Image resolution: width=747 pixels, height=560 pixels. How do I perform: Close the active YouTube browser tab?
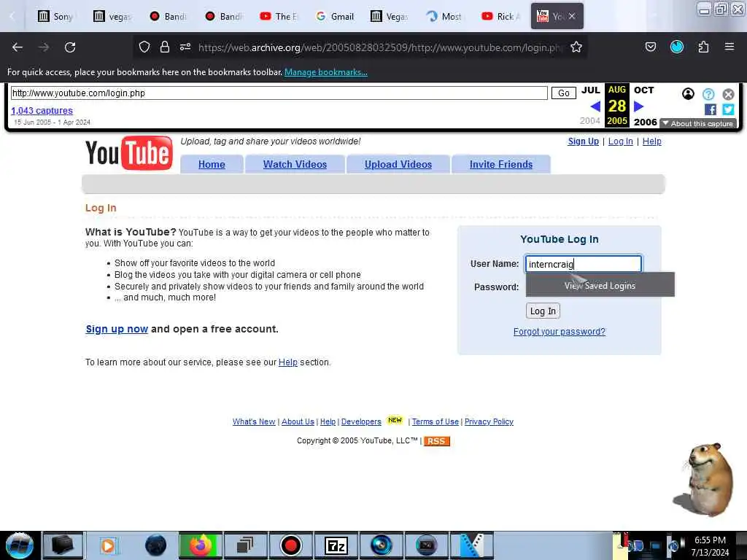pyautogui.click(x=572, y=16)
